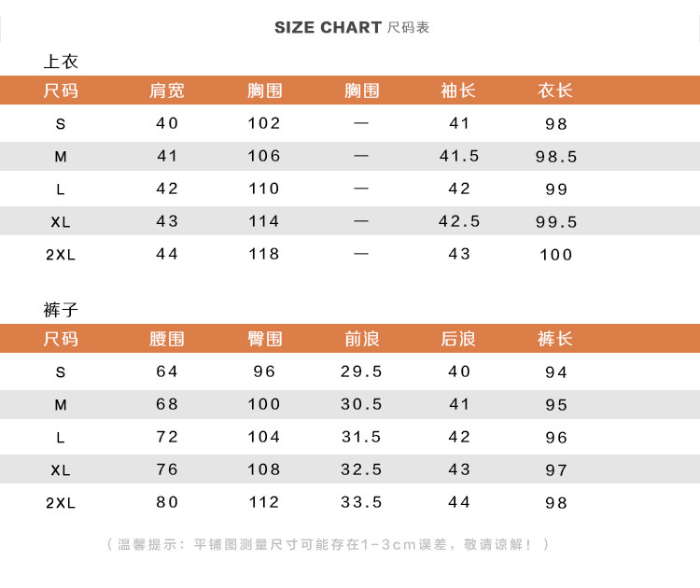Select the 裤子 section heading
This screenshot has width=700, height=588.
61,310
